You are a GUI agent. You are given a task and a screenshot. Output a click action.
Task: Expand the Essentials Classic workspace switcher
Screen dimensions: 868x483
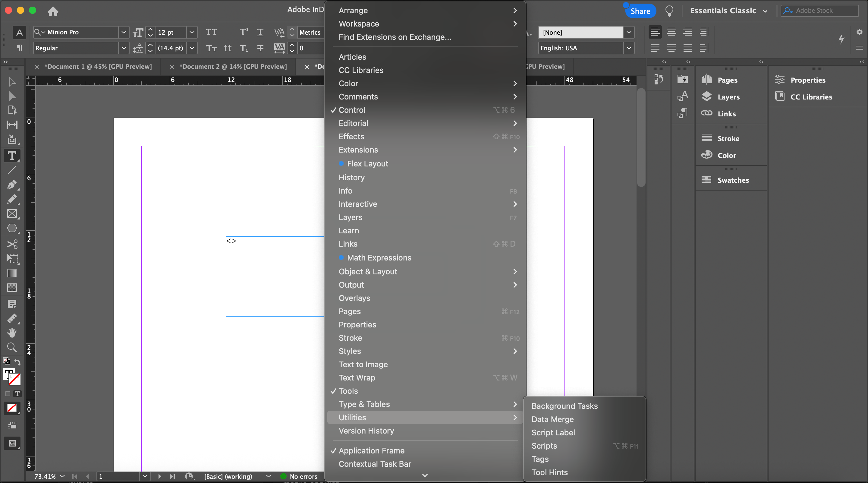728,11
